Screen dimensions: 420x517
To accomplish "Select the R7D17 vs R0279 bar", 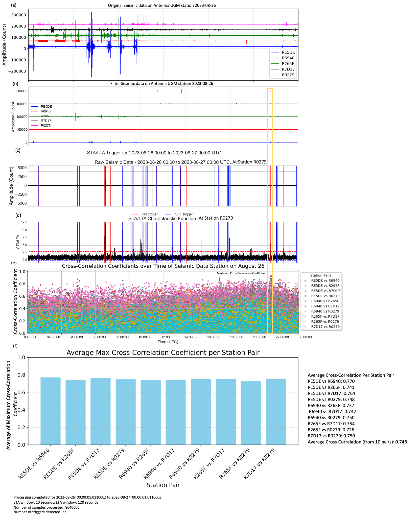I will (x=276, y=412).
